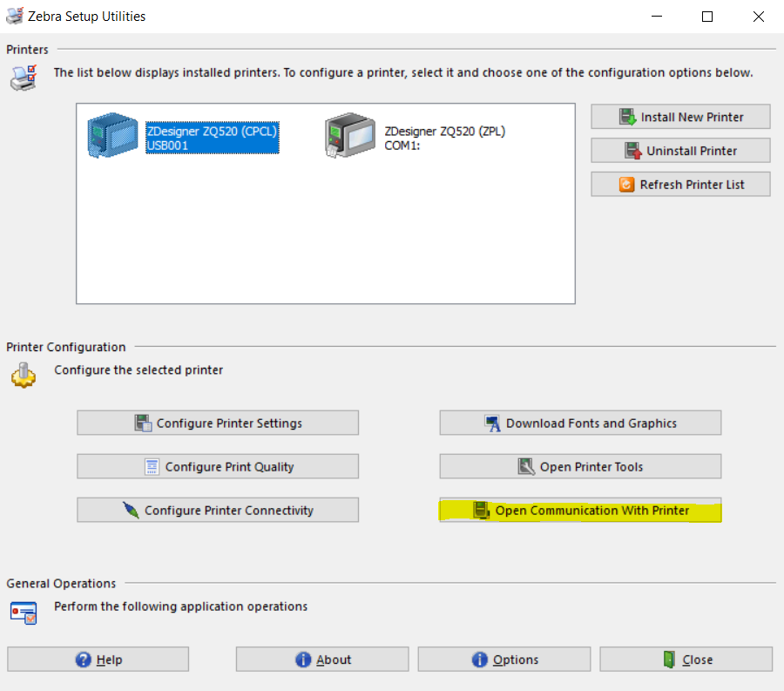Click the Printer Configuration gear icon
Screen dimensions: 784x691
[23, 375]
